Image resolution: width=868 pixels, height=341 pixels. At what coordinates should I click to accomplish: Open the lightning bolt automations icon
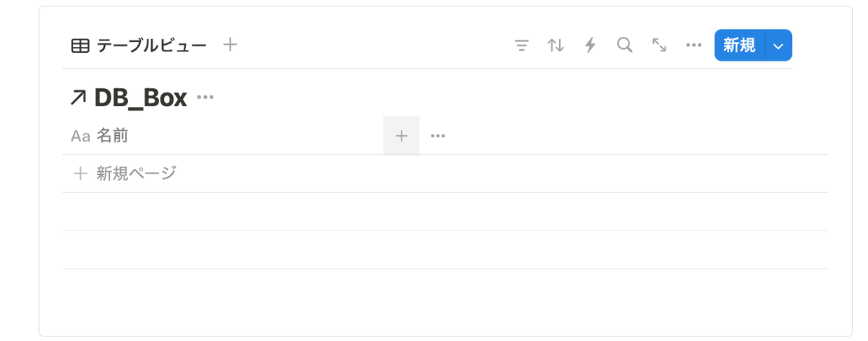pyautogui.click(x=590, y=46)
